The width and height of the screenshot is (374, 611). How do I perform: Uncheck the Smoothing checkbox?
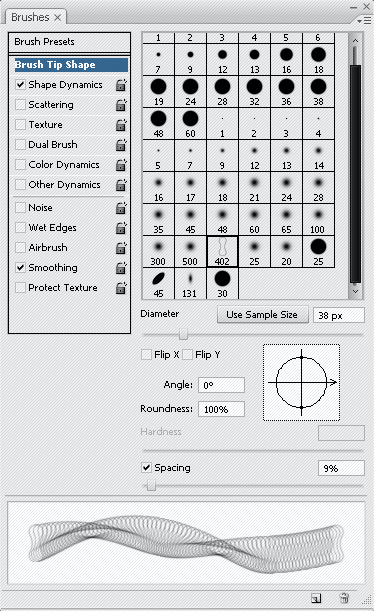20,267
